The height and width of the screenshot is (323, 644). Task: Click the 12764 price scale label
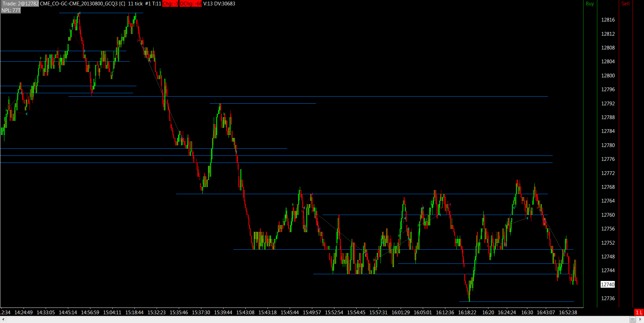coord(608,201)
